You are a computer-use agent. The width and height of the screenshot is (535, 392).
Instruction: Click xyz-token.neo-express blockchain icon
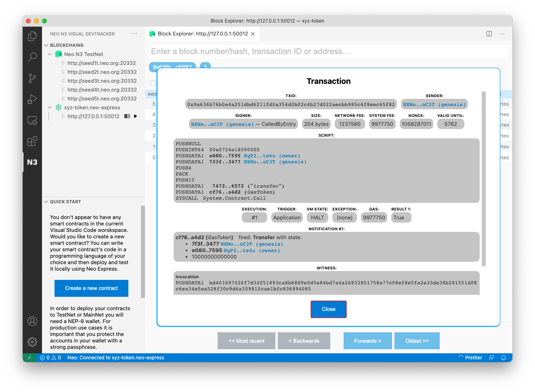click(x=59, y=107)
